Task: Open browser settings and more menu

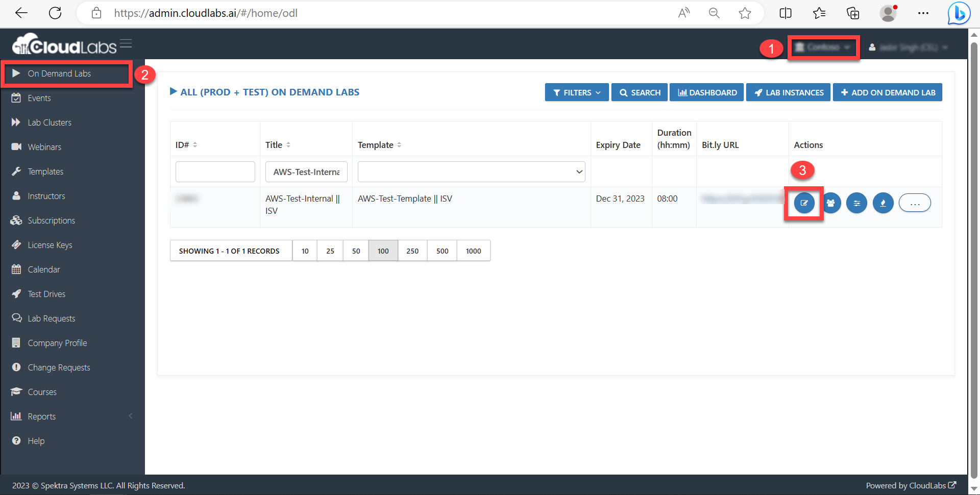Action: [x=923, y=13]
